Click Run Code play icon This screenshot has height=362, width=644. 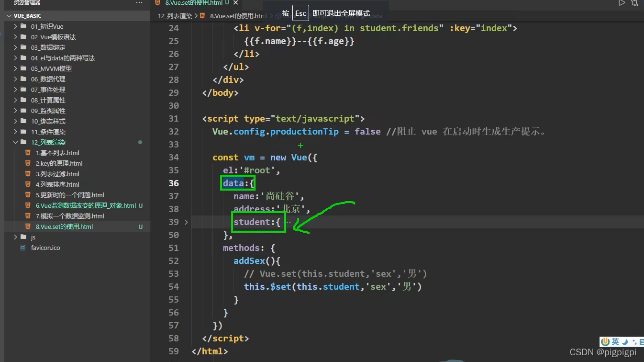pyautogui.click(x=622, y=3)
